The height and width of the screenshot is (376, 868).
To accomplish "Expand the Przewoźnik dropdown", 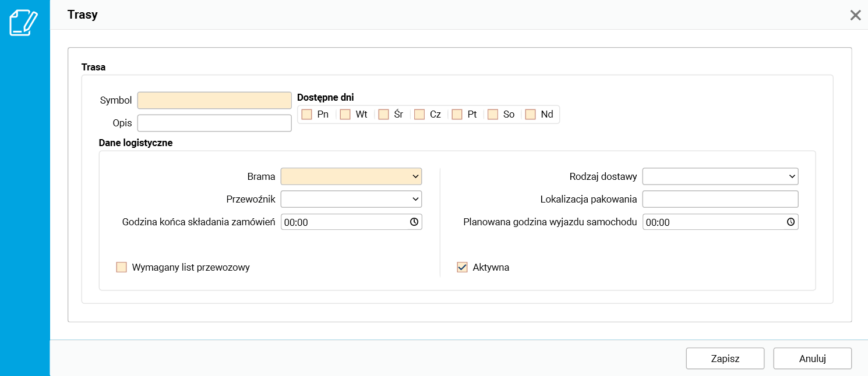I will click(351, 199).
